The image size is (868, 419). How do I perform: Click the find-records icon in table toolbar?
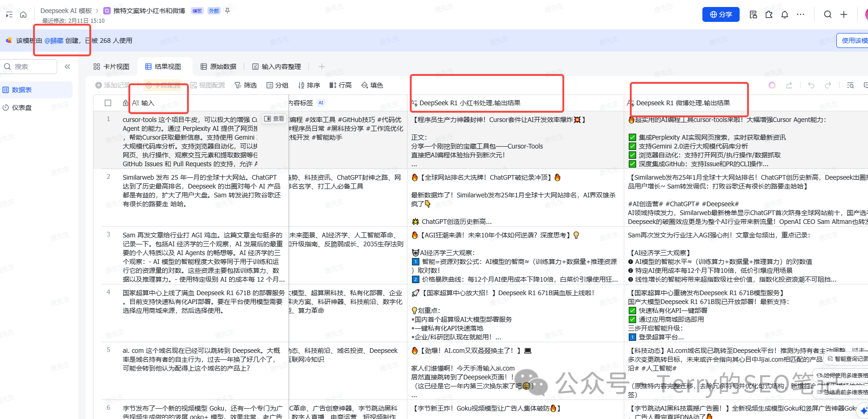[850, 85]
